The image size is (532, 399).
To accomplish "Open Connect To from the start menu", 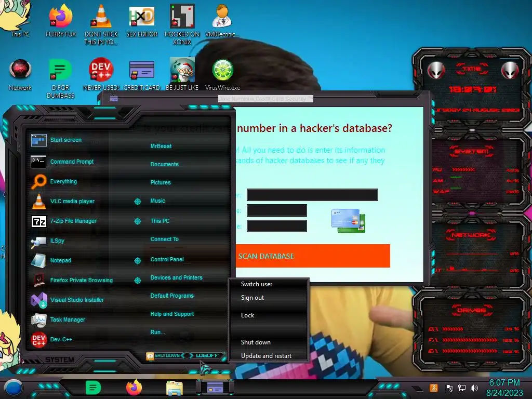I will coord(164,239).
